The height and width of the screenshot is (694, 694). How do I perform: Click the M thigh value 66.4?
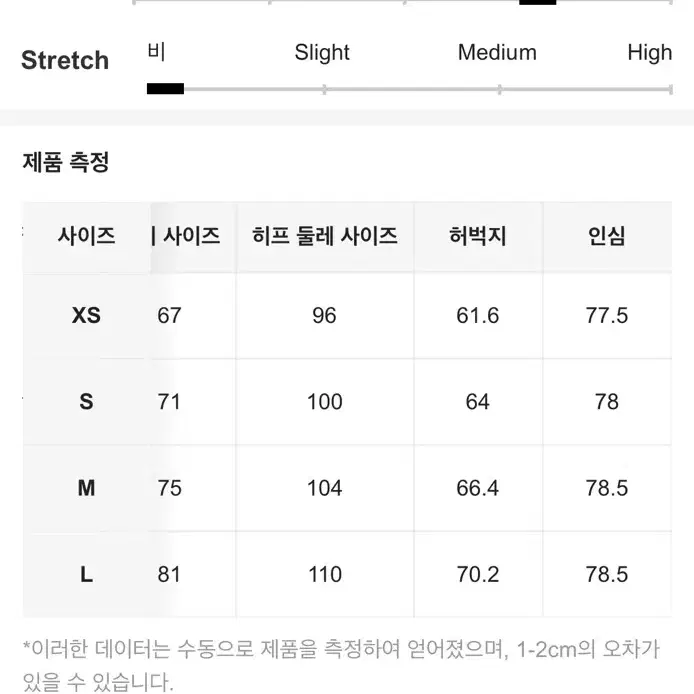click(478, 488)
